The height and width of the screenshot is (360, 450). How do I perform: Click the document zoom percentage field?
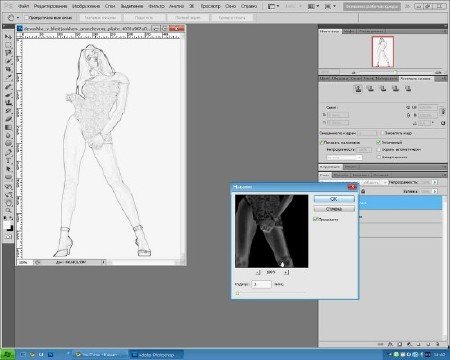click(x=24, y=262)
